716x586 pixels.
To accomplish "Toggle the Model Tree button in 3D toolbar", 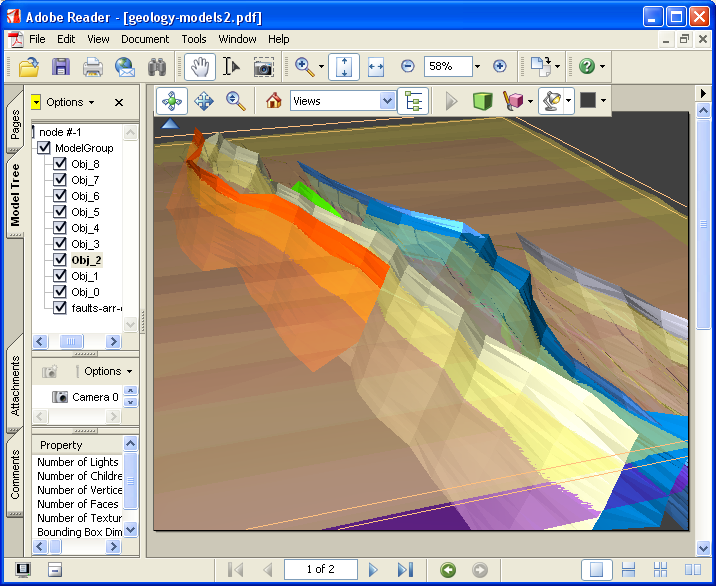I will pos(412,101).
